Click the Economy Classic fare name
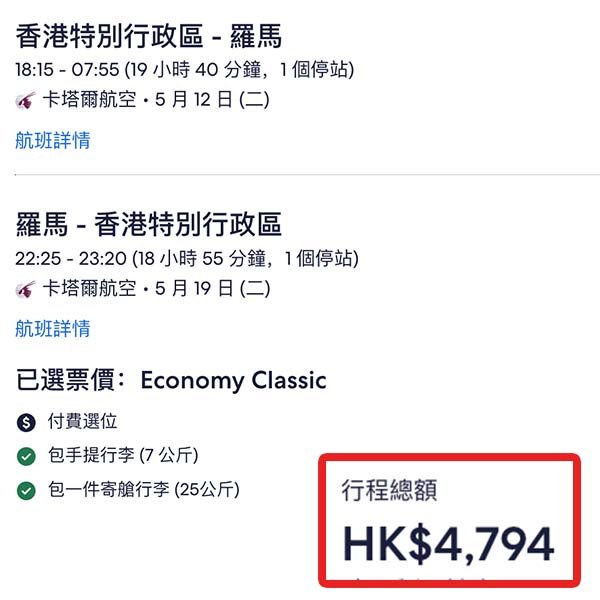Image resolution: width=600 pixels, height=600 pixels. (x=233, y=381)
